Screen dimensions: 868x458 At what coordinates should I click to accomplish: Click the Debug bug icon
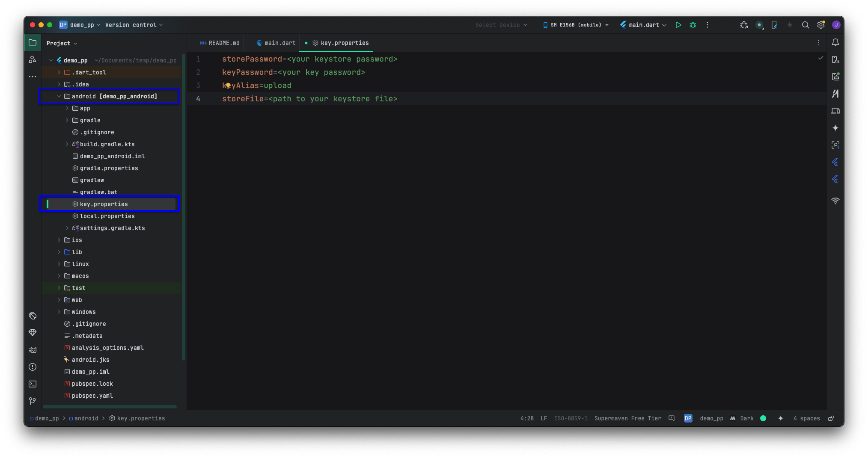pyautogui.click(x=693, y=25)
